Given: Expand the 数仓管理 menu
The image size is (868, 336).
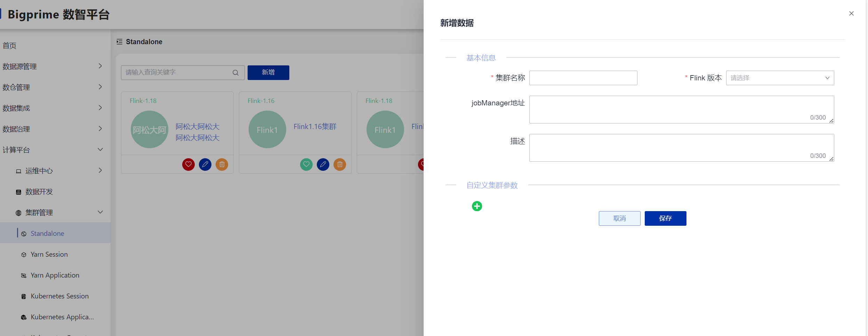Looking at the screenshot, I should click(100, 87).
